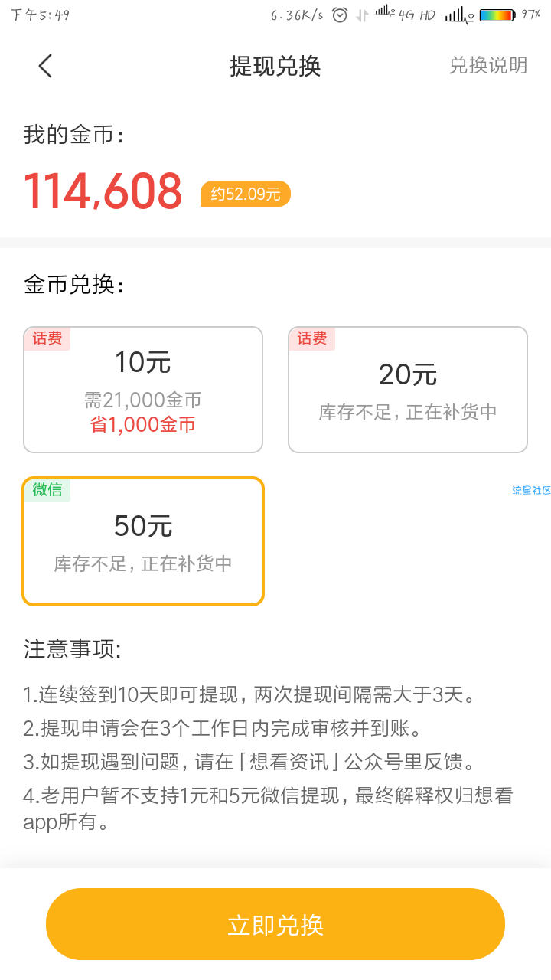Image resolution: width=551 pixels, height=980 pixels.
Task: Tap the 注意事项 heading
Action: point(73,649)
